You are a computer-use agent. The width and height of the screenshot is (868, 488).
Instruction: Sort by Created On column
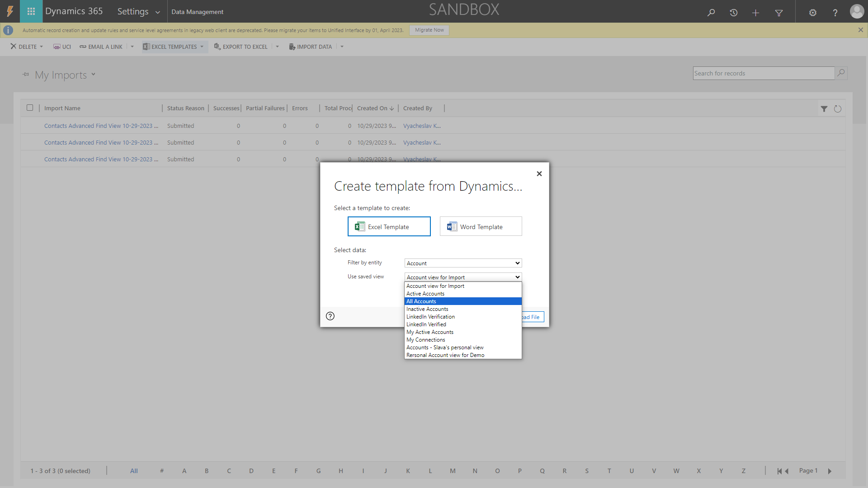[375, 108]
